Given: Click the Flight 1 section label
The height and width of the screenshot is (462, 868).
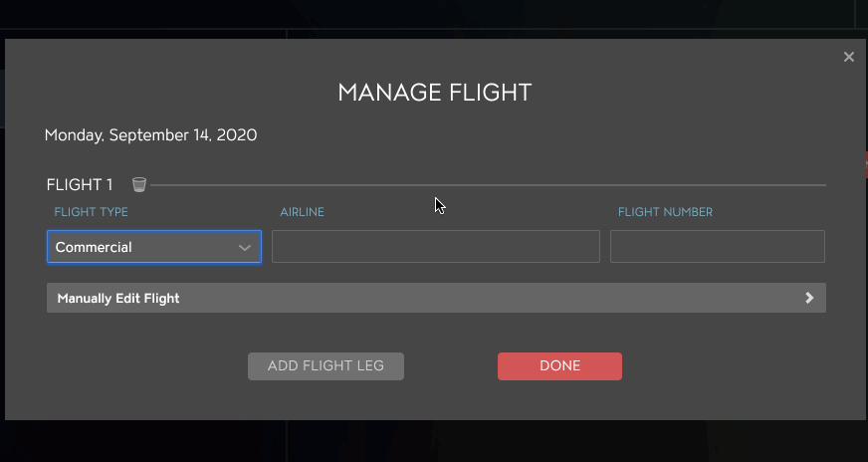Looking at the screenshot, I should coord(80,184).
